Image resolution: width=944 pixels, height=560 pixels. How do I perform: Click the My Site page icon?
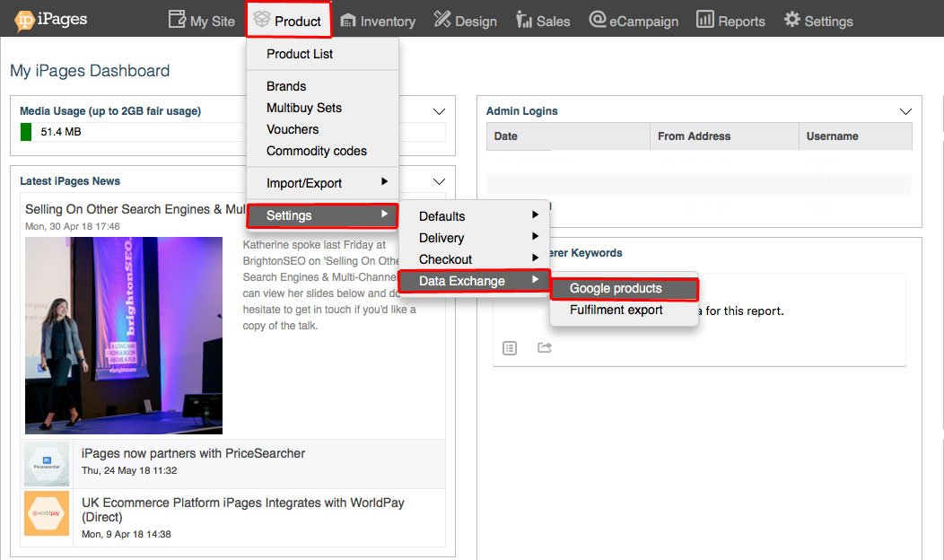[177, 19]
